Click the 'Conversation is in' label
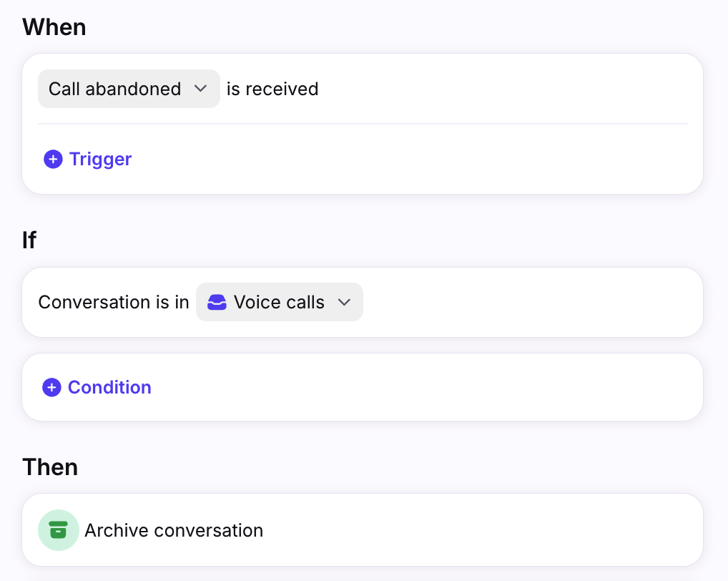 click(113, 303)
